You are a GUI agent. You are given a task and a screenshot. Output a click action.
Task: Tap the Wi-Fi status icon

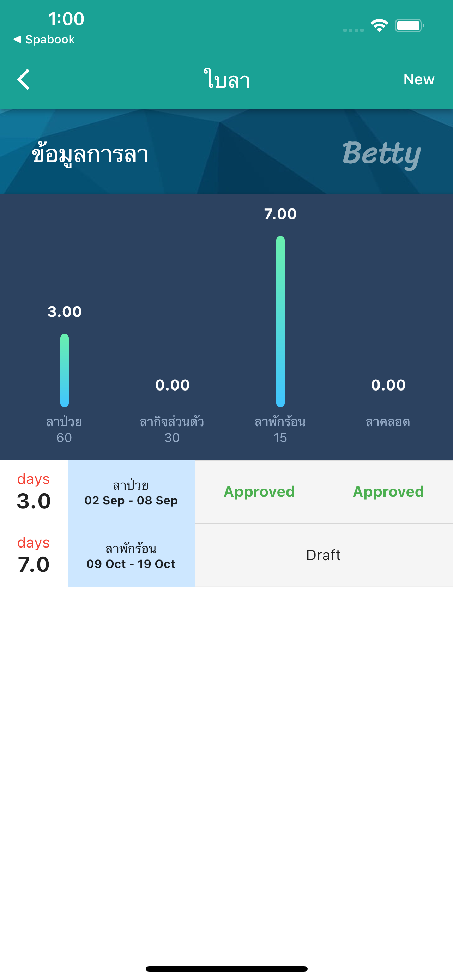(379, 26)
